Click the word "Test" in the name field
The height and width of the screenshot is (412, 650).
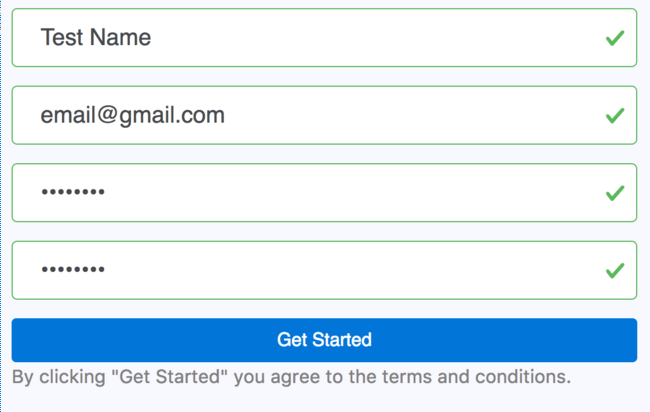[x=61, y=38]
